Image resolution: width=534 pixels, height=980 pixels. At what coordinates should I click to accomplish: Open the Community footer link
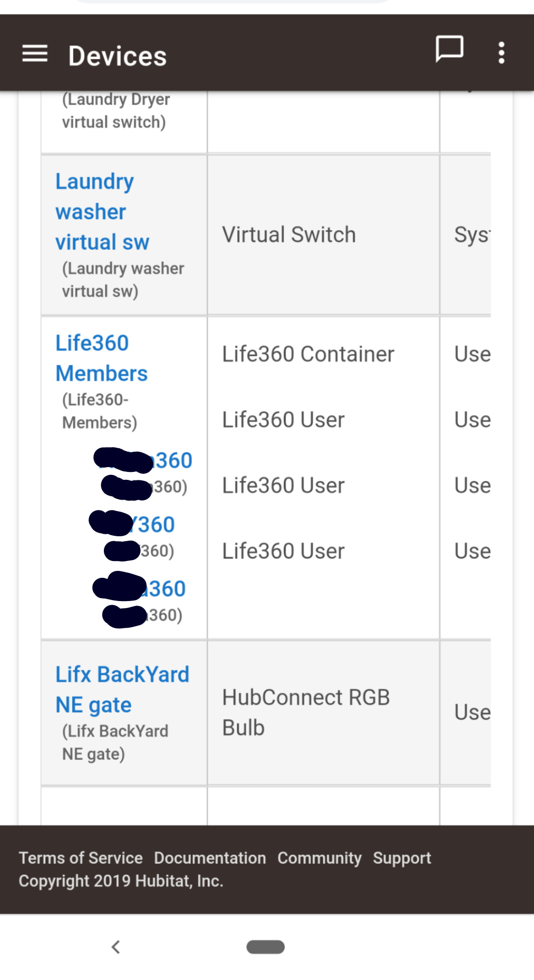pyautogui.click(x=319, y=858)
